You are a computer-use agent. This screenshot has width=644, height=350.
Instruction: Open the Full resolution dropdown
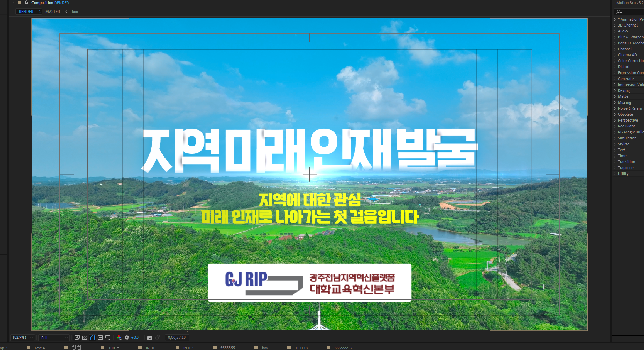(54, 337)
